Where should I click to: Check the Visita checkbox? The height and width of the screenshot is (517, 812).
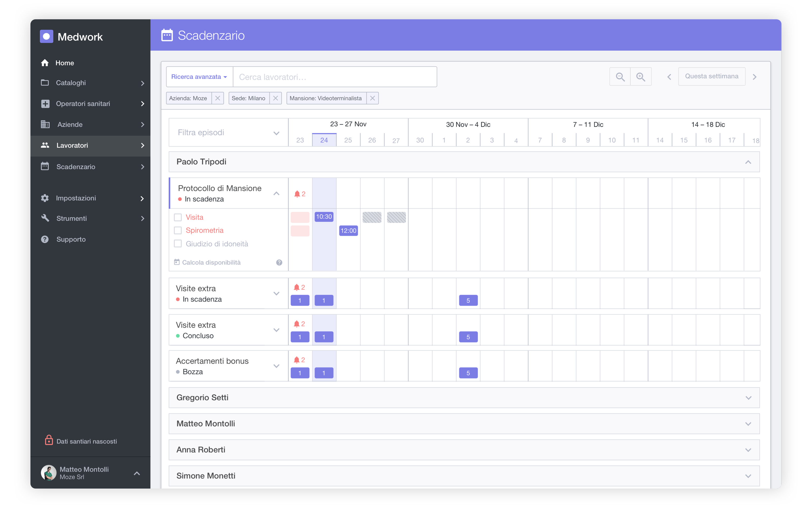178,217
